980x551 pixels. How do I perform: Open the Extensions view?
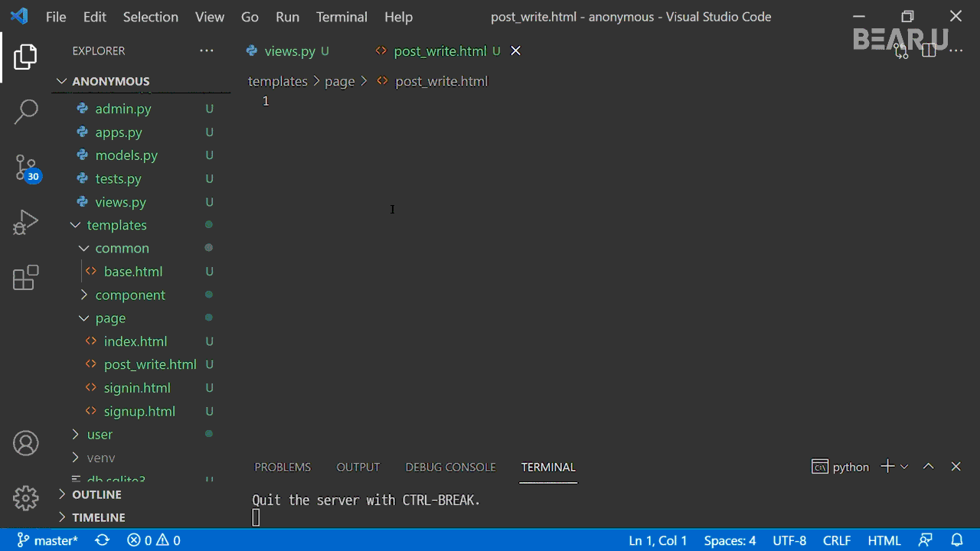point(25,278)
